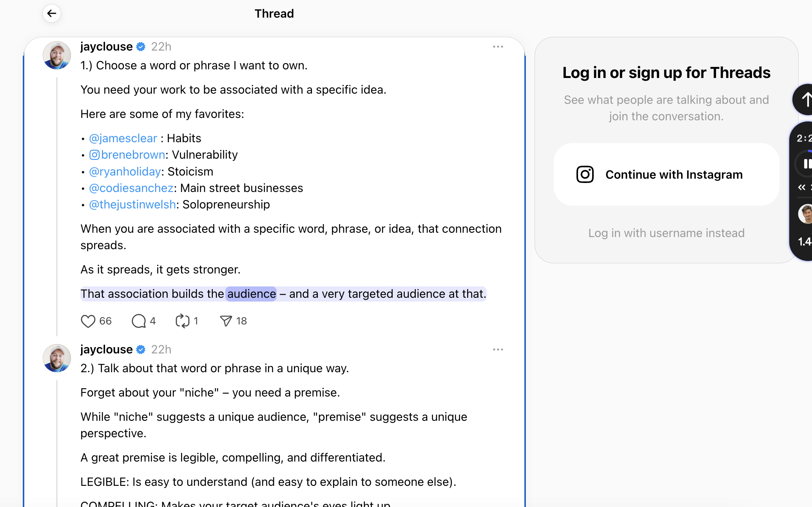Click the back navigation arrow icon
The image size is (812, 507).
tap(51, 13)
